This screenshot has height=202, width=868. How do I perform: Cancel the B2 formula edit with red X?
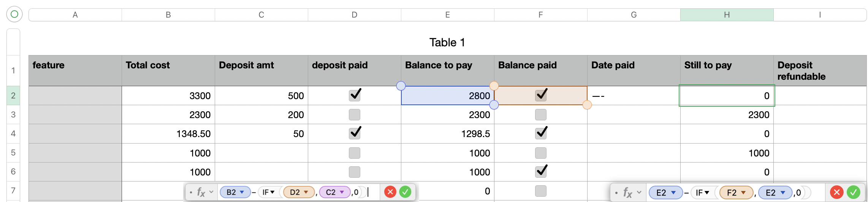(390, 192)
